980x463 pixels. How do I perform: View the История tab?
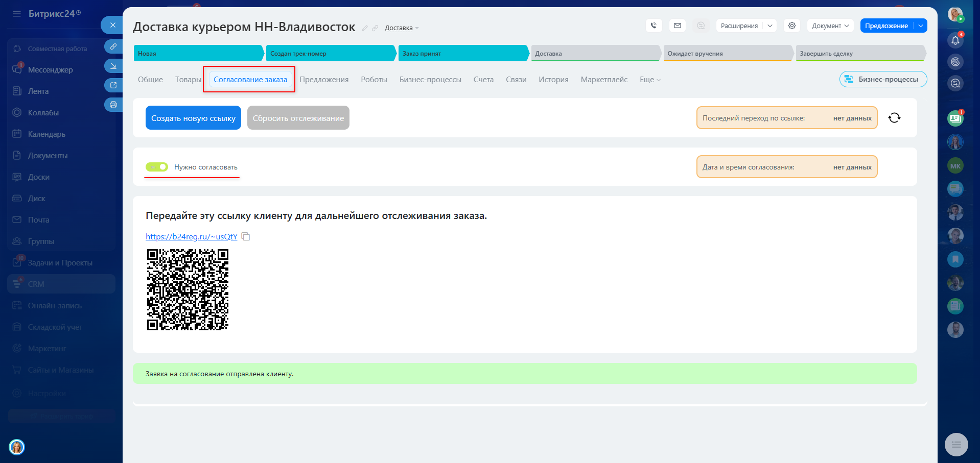(553, 80)
